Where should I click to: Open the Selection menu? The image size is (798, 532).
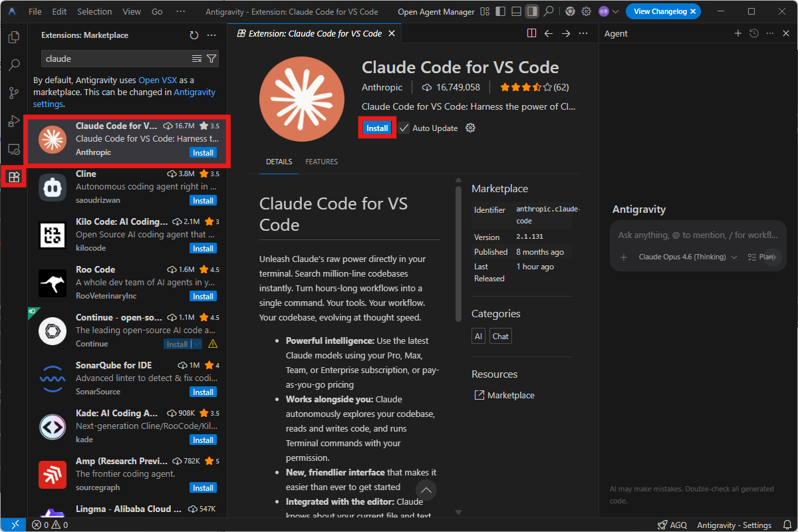(x=94, y=11)
